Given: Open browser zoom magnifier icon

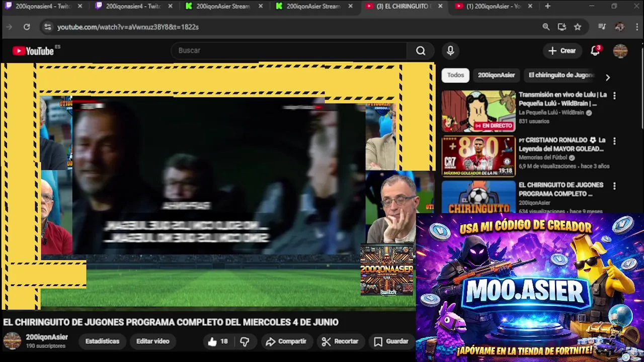Looking at the screenshot, I should 546,27.
